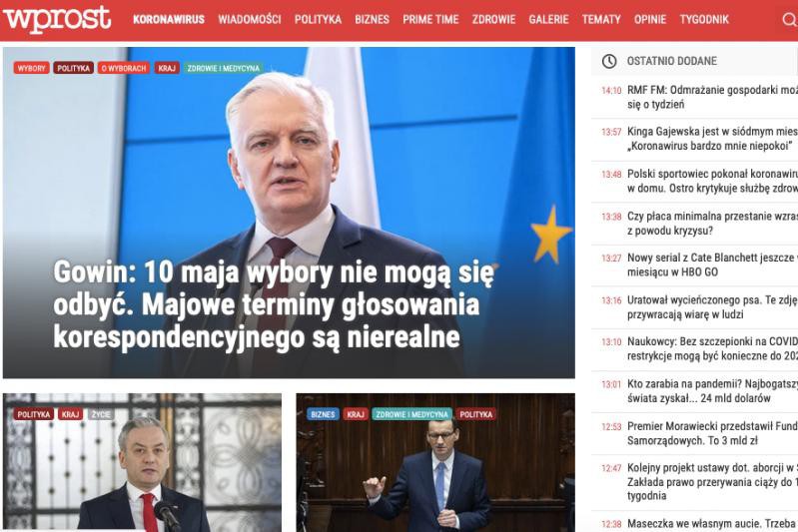Click the blue BIZNES tag on Morawiecki photo

[323, 414]
